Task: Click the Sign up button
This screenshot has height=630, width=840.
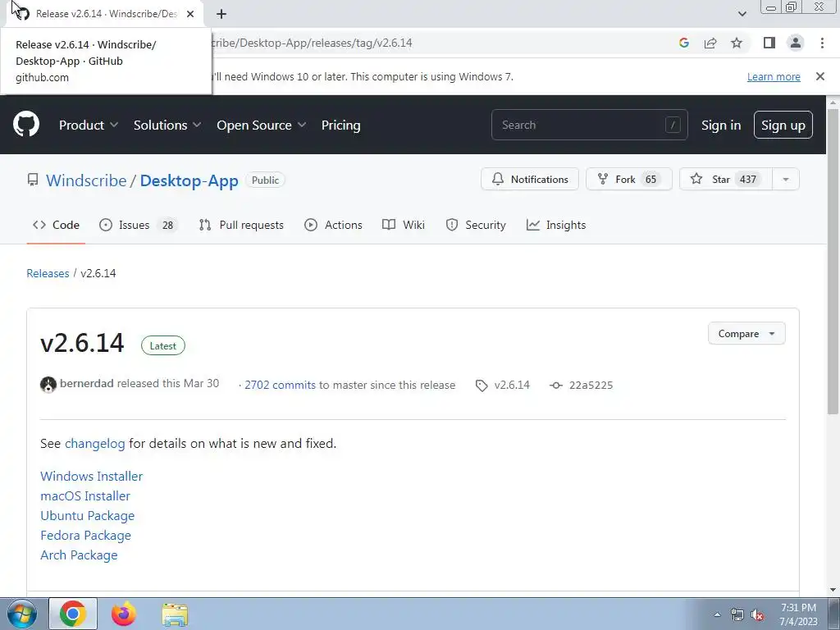Action: click(783, 125)
